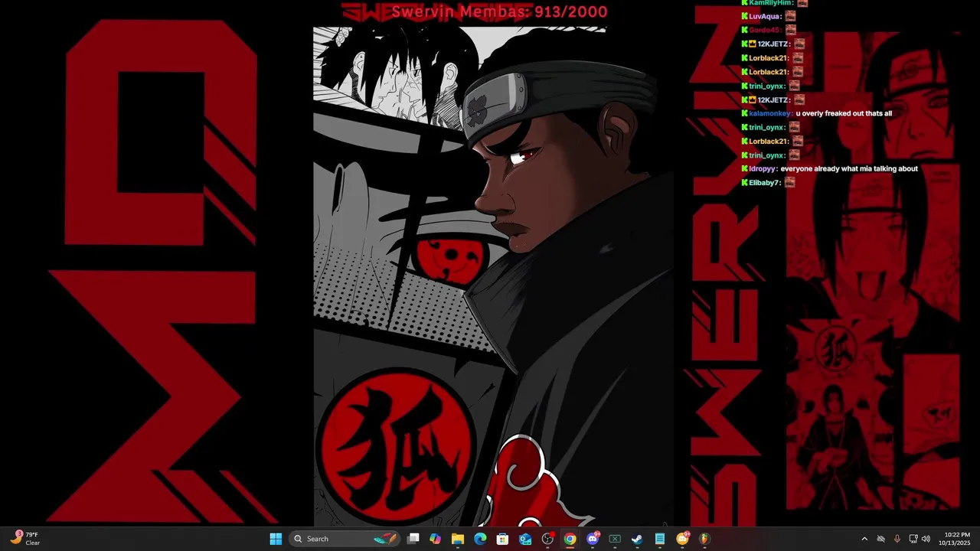Open Task View on the taskbar

point(413,539)
